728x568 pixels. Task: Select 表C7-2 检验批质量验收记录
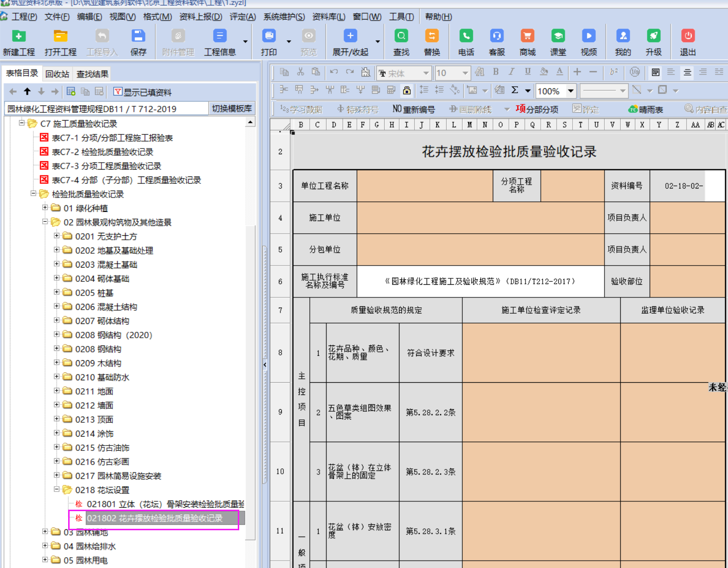point(102,152)
